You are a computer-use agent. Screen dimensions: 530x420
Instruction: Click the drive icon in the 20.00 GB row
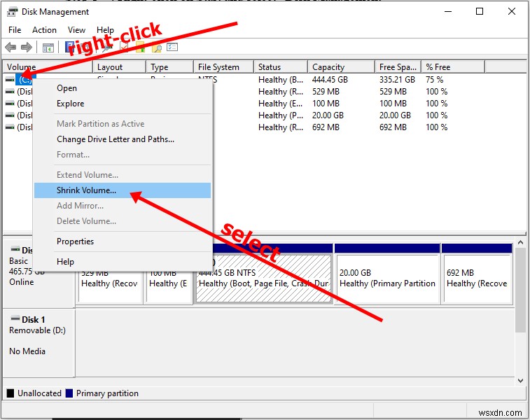click(10, 115)
